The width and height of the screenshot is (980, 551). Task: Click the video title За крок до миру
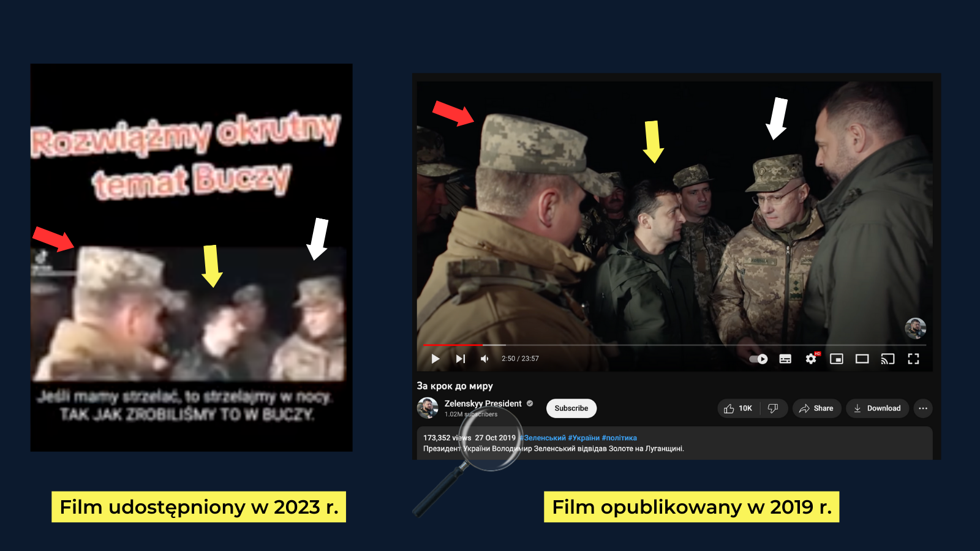tap(455, 386)
